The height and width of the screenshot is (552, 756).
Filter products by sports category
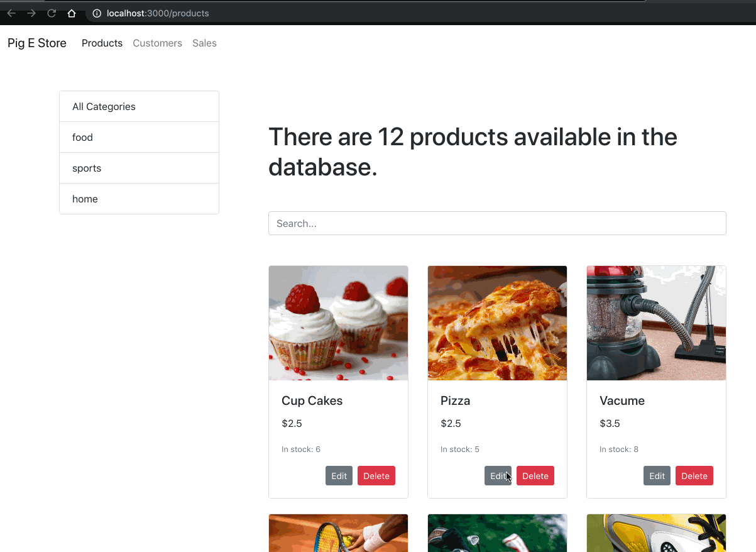[139, 168]
